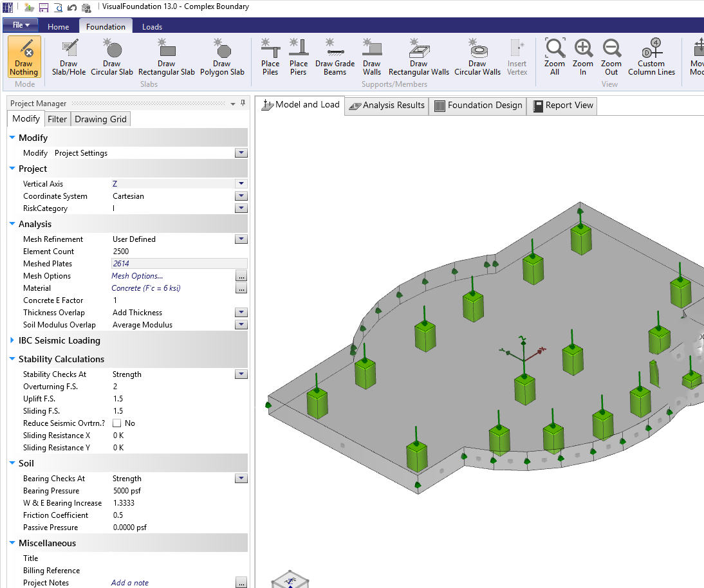
Task: Activate the Draw Rectangular Walls tool
Action: [419, 57]
